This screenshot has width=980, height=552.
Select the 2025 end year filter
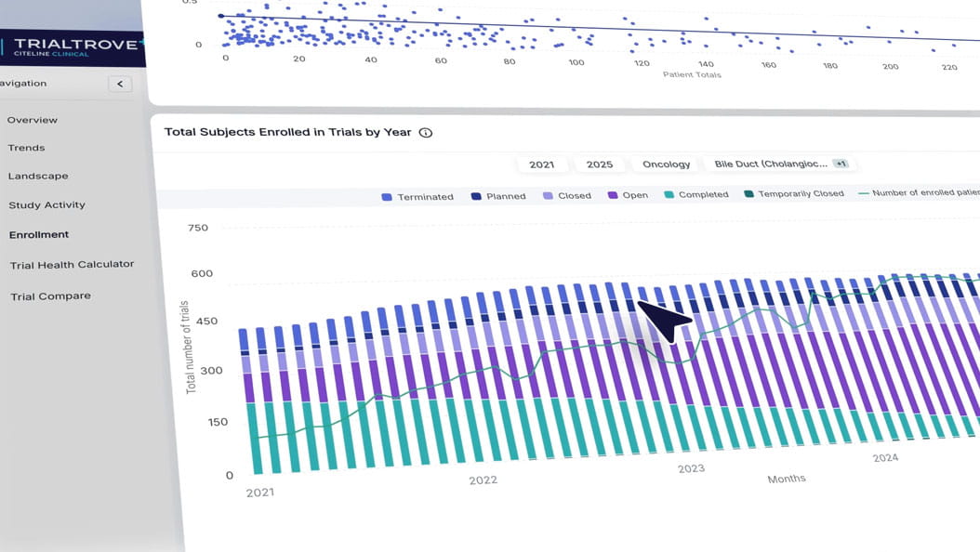[600, 164]
